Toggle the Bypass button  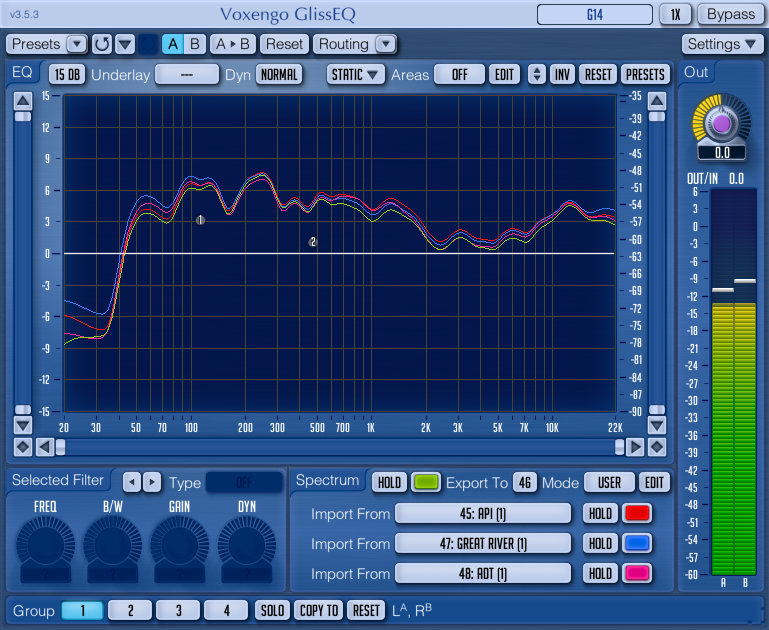(x=729, y=14)
